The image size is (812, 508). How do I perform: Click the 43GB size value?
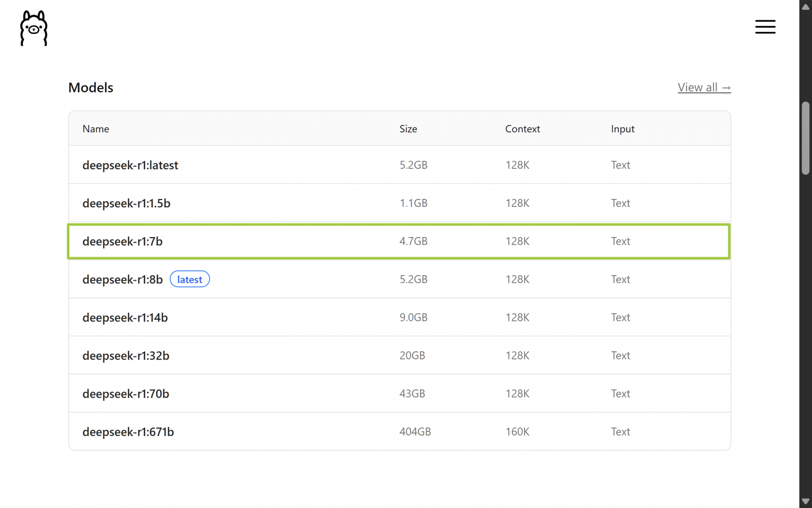click(x=412, y=393)
